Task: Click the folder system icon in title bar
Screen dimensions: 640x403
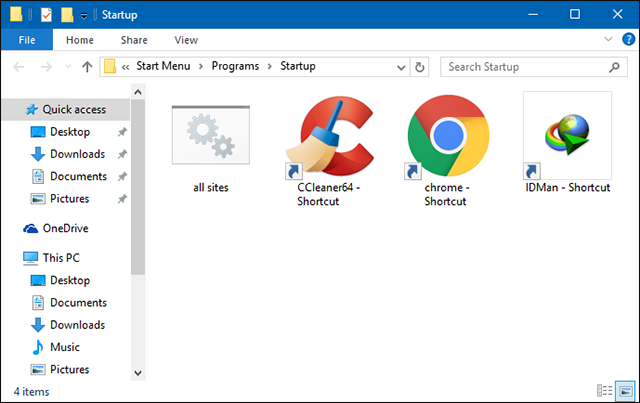Action: tap(16, 14)
